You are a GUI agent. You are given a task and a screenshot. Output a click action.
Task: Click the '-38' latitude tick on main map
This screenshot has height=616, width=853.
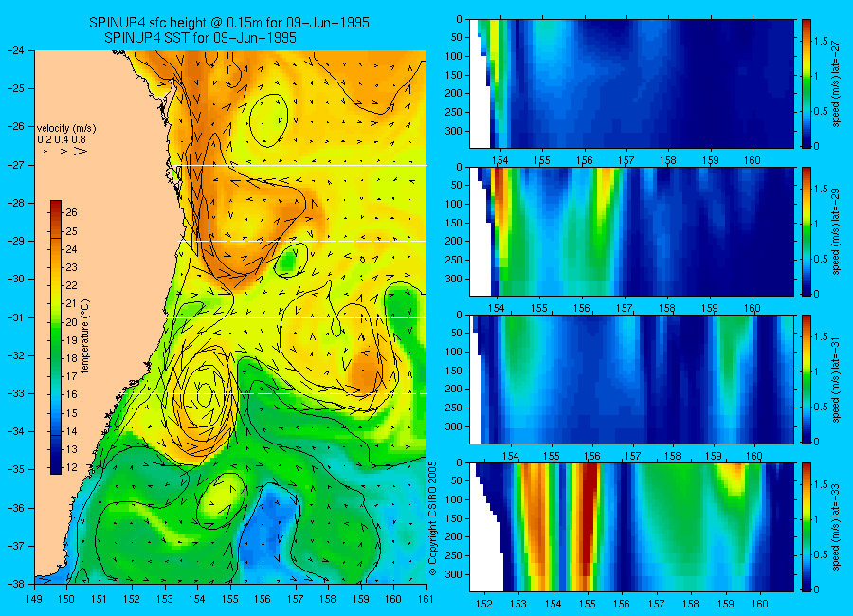click(x=16, y=584)
